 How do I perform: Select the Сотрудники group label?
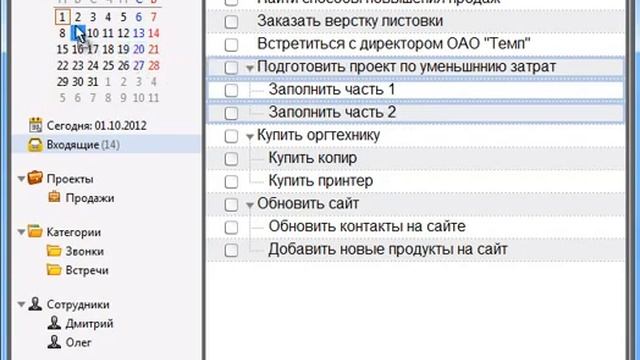point(78,304)
